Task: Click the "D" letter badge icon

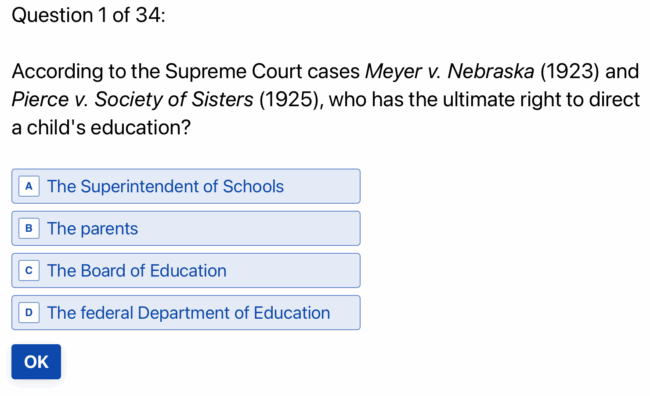Action: pyautogui.click(x=29, y=313)
